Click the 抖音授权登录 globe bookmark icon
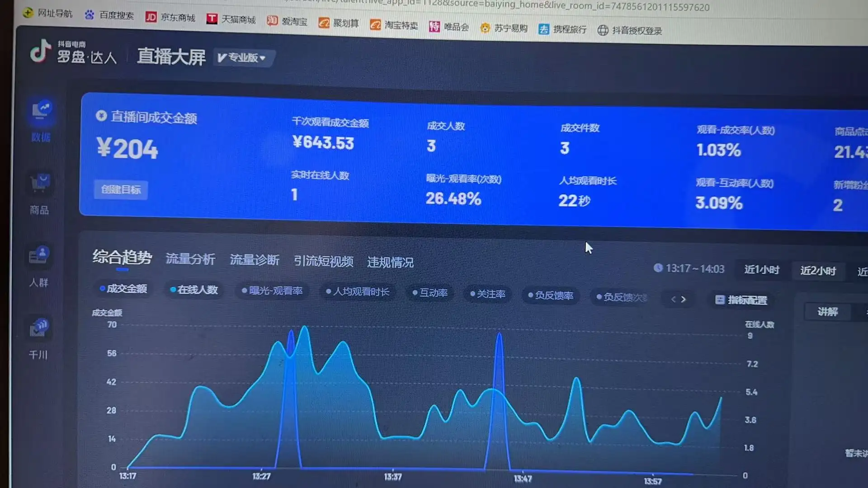The height and width of the screenshot is (488, 868). tap(603, 30)
